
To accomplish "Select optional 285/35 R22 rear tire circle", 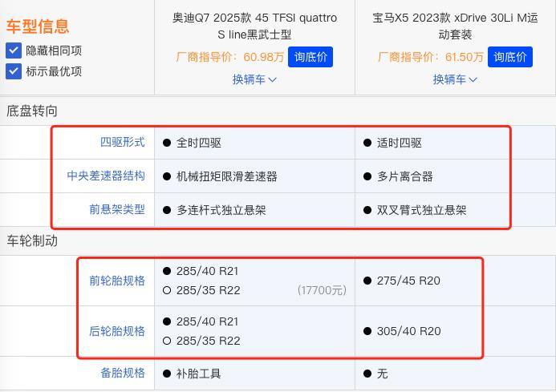I will tap(167, 341).
